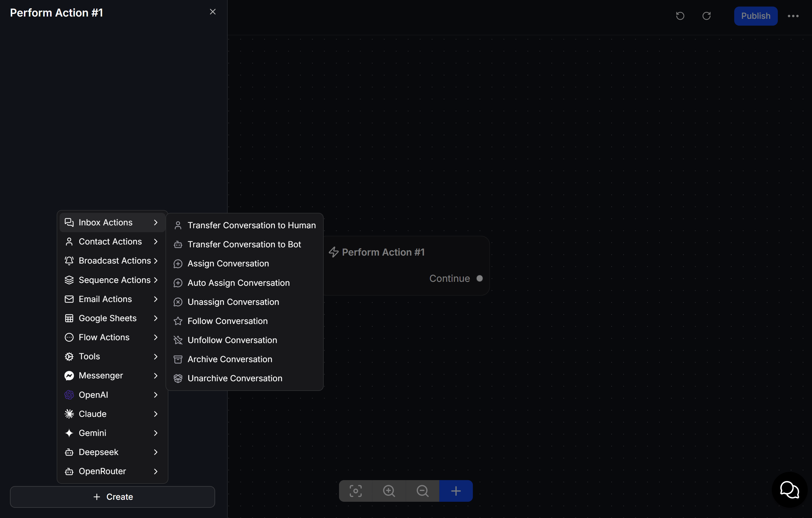This screenshot has height=518, width=812.
Task: Click the Publish button
Action: point(756,16)
